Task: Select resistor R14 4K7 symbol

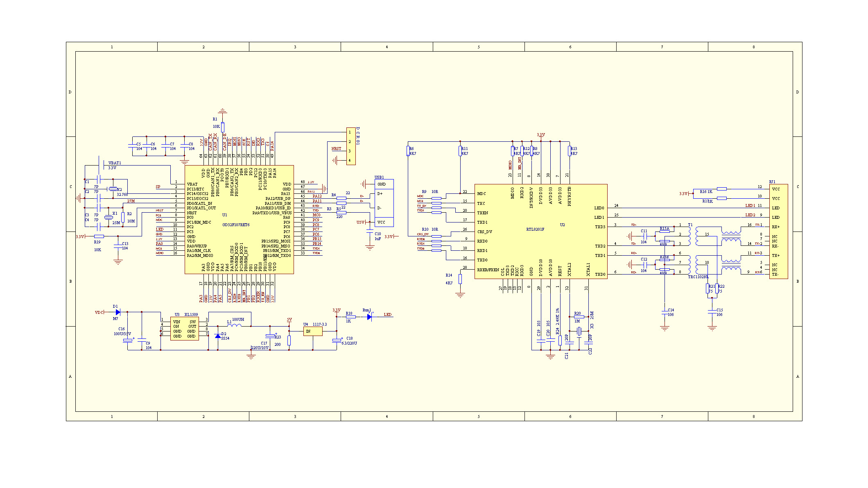Action: [460, 279]
